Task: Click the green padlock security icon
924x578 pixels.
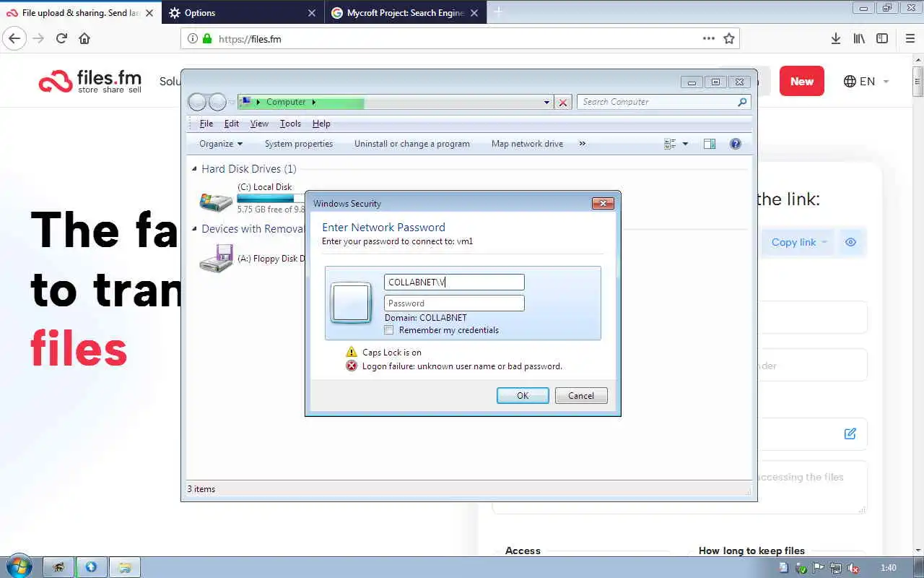Action: [207, 39]
